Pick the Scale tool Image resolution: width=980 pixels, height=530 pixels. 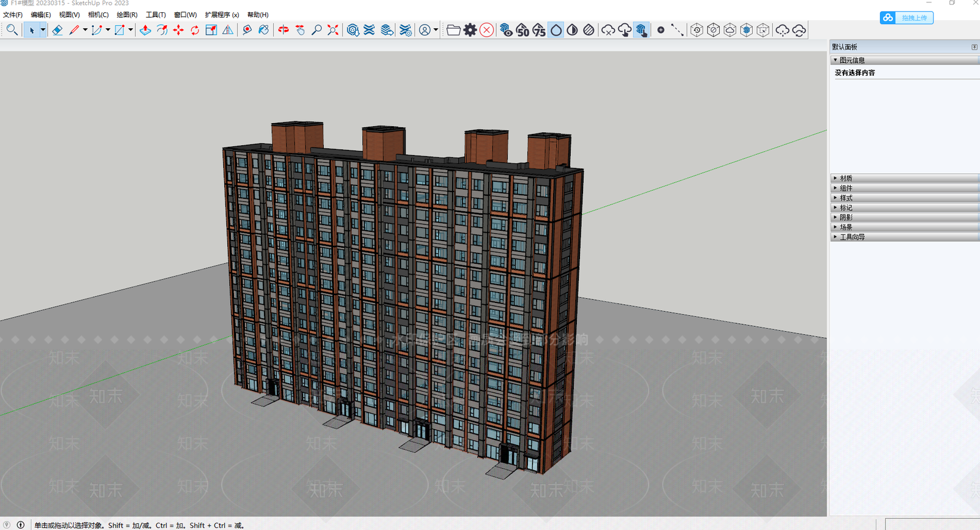click(x=211, y=30)
